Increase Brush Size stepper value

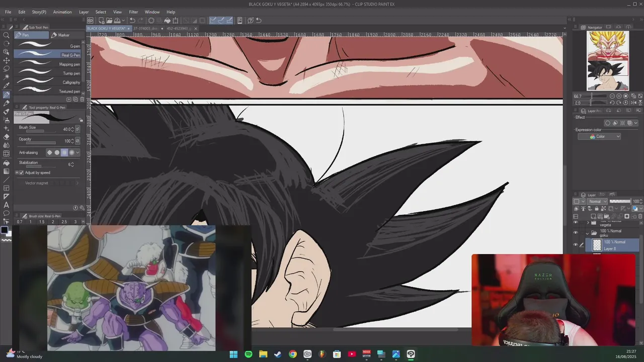click(73, 128)
